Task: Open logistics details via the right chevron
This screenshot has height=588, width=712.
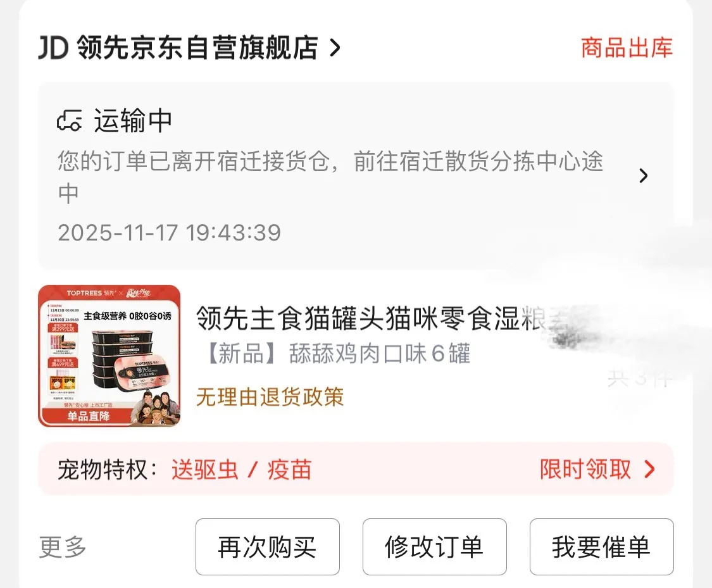Action: click(643, 176)
